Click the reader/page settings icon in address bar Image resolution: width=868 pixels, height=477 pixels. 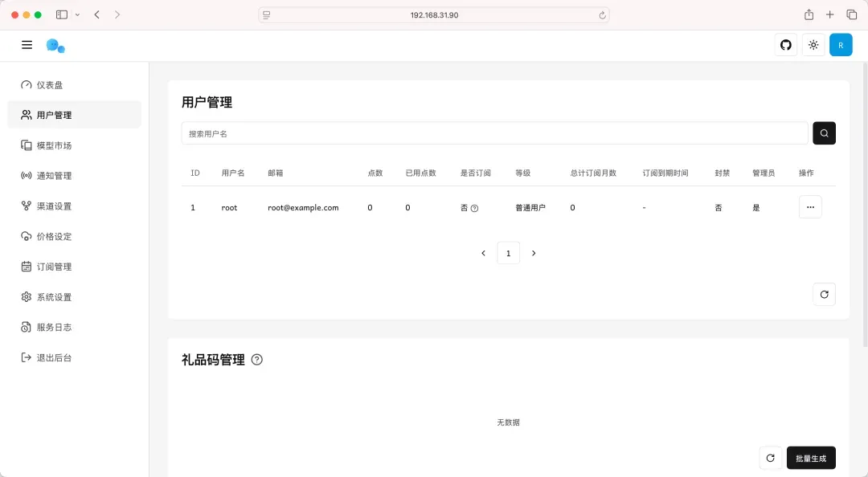point(266,15)
